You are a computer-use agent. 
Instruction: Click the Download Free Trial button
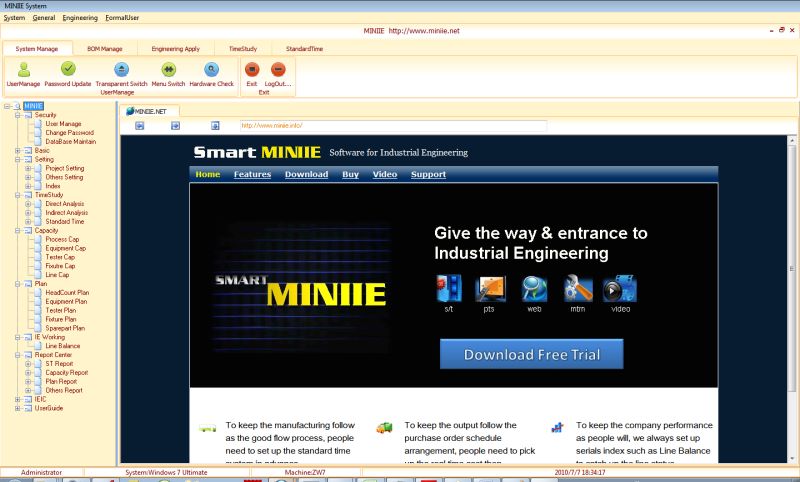[532, 354]
